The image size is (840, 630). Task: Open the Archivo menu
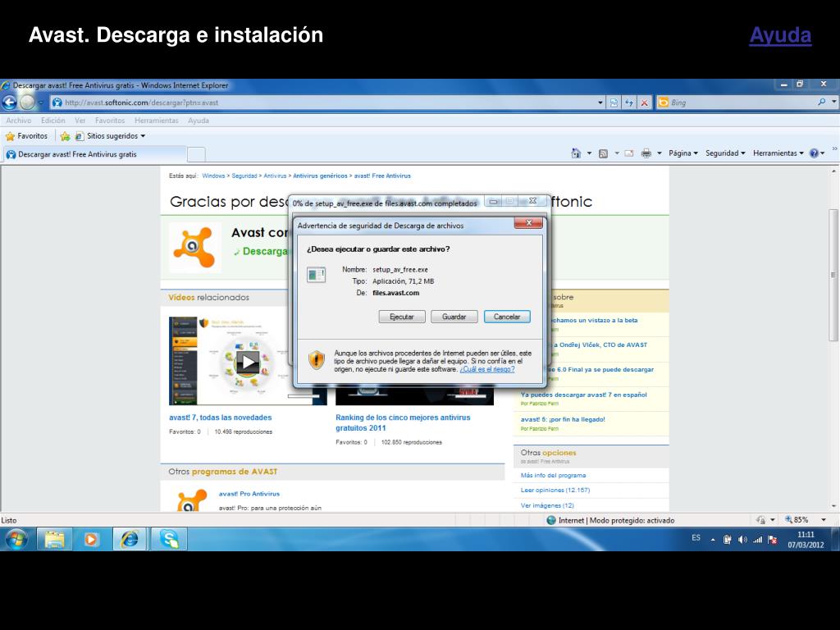[19, 121]
